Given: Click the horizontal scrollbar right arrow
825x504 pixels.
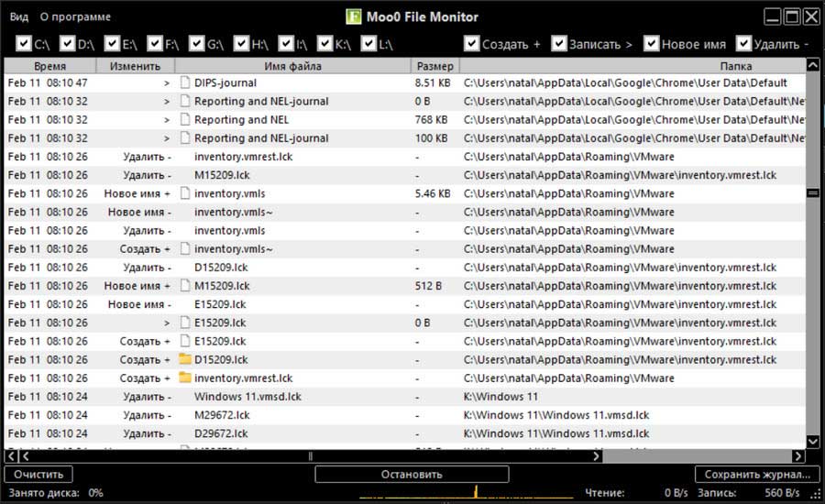Looking at the screenshot, I should pyautogui.click(x=797, y=456).
